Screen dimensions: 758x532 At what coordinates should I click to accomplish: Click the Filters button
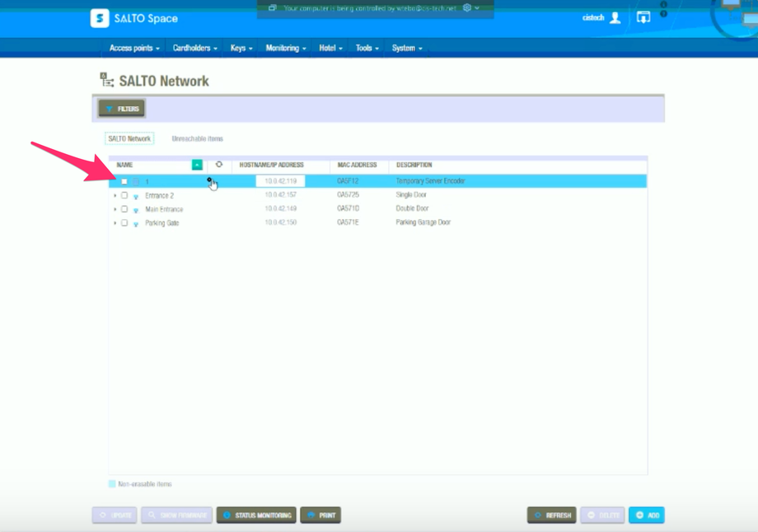122,108
